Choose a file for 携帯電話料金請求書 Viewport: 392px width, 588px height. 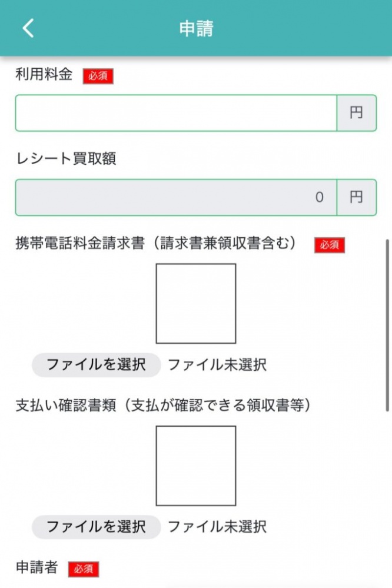96,365
